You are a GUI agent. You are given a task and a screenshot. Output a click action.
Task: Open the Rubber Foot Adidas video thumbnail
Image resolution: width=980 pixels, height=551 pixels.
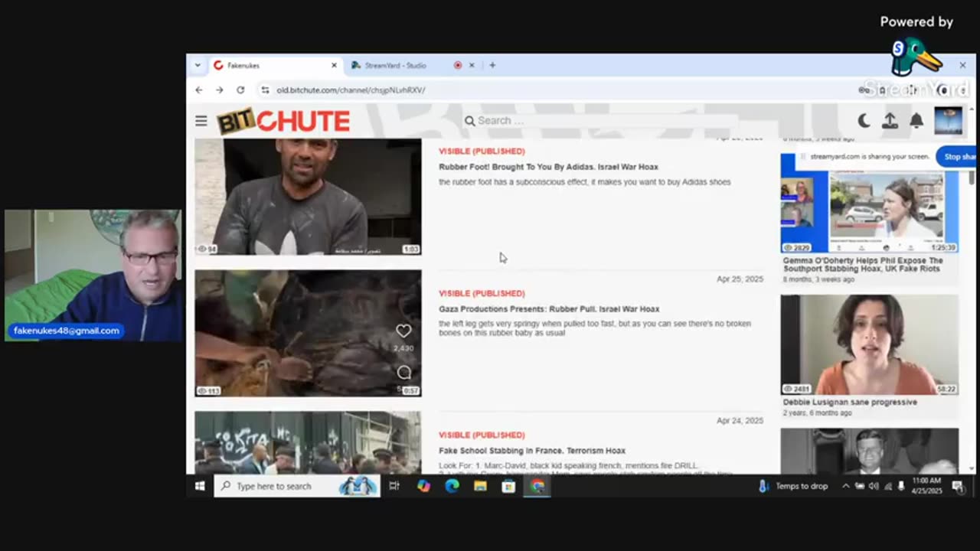tap(308, 197)
